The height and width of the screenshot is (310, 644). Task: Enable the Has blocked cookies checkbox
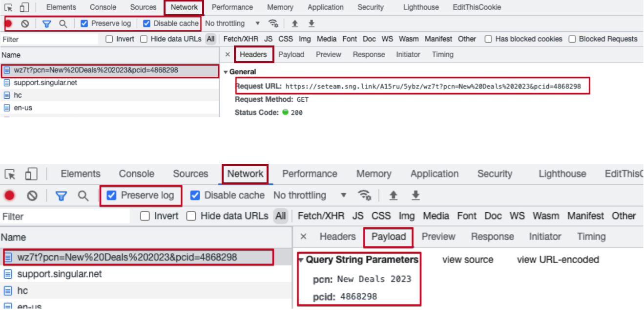coord(488,39)
